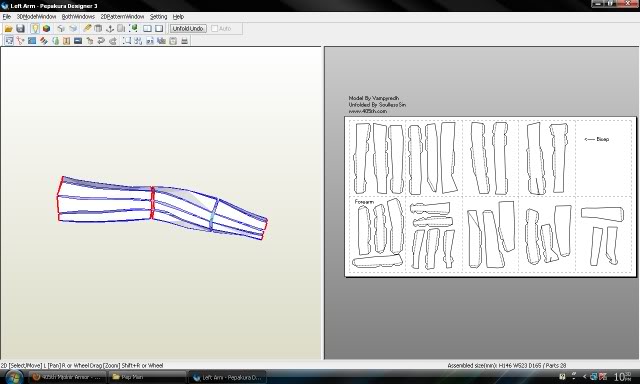Click the anchor icon in toolbar

tap(109, 29)
